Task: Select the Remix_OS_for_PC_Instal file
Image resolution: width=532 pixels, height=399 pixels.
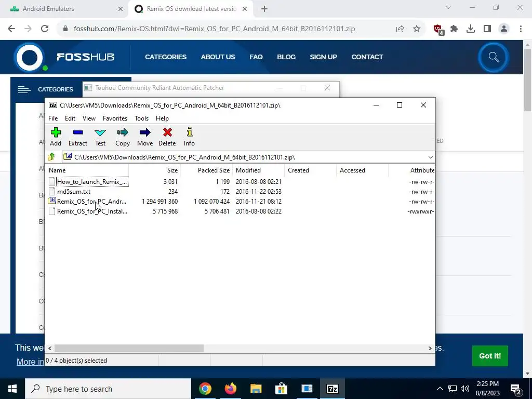Action: click(92, 211)
